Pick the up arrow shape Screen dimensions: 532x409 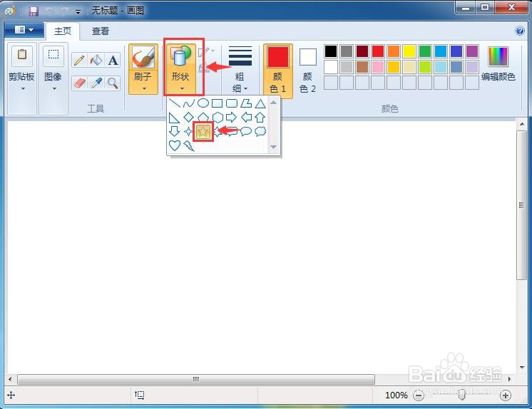click(x=260, y=118)
